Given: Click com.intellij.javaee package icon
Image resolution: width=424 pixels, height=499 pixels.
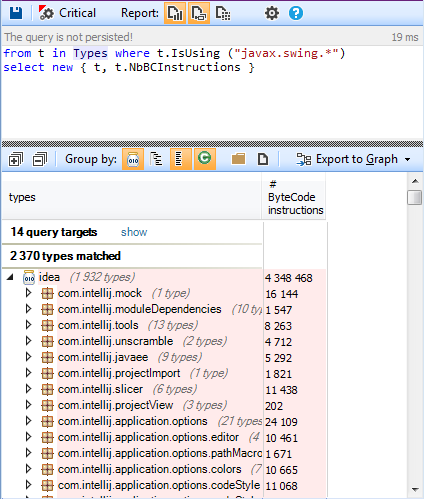Looking at the screenshot, I should click(x=47, y=357).
